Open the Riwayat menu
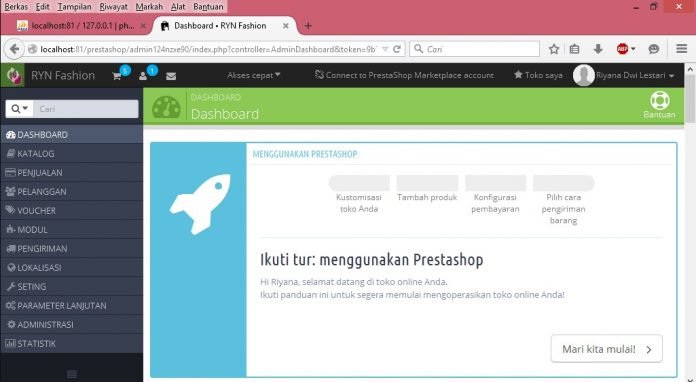Screen dimensions: 696x382 (113, 7)
